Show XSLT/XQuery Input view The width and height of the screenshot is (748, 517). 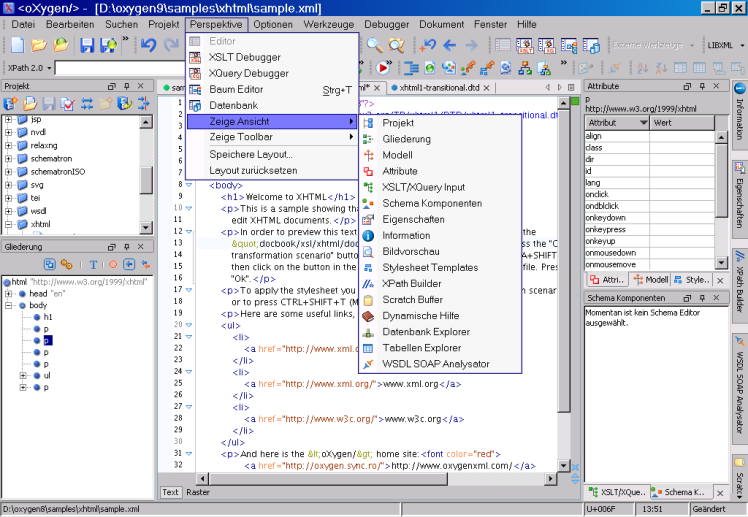tap(440, 187)
